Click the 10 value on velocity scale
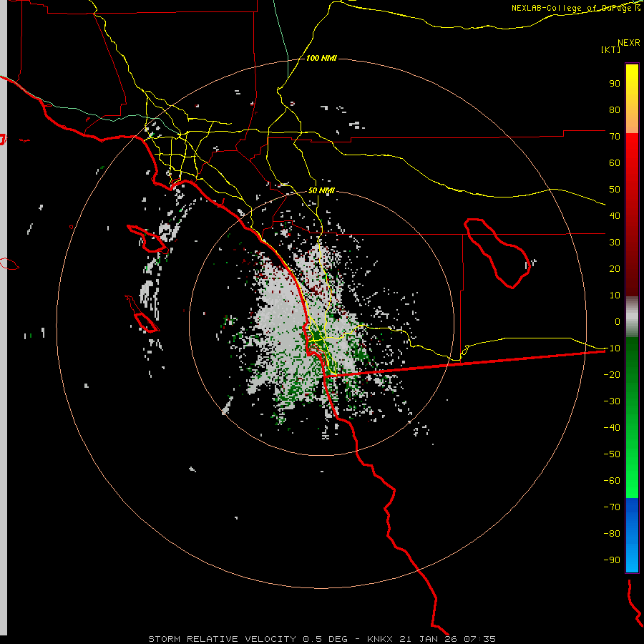The image size is (644, 644). click(x=615, y=296)
